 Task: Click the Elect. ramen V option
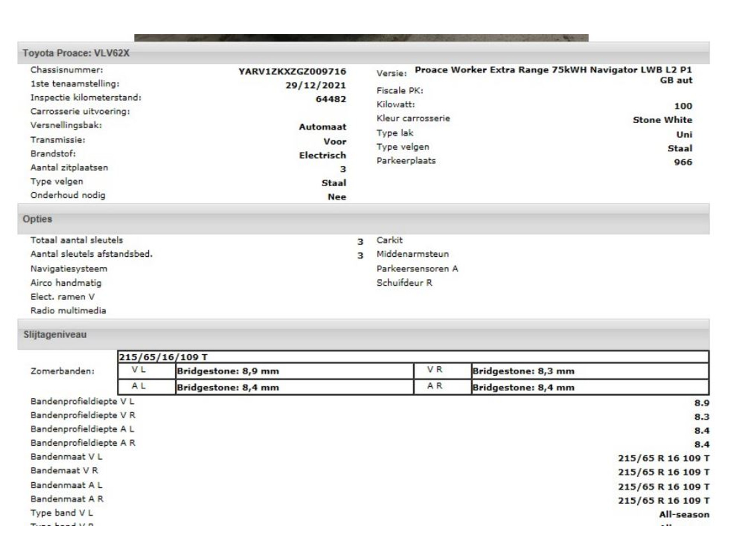(x=63, y=297)
